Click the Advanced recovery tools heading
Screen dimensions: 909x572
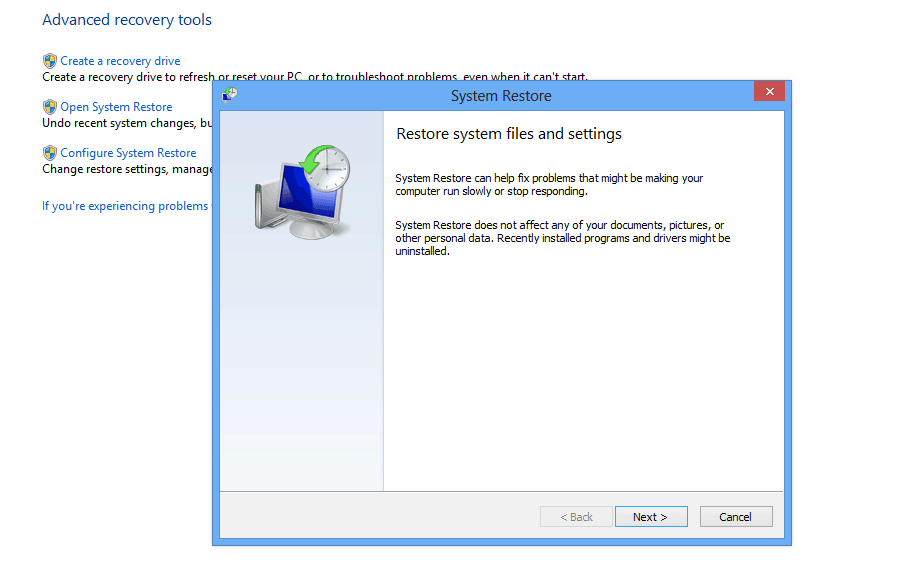(x=127, y=20)
